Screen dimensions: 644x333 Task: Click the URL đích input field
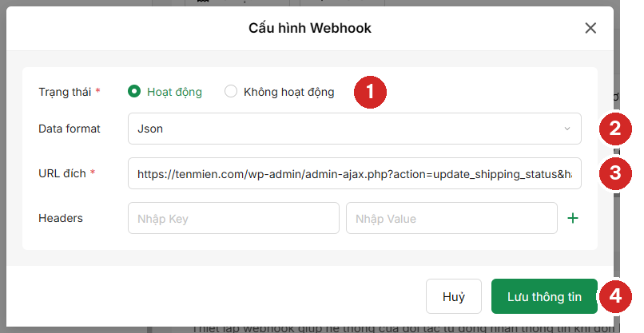(x=355, y=173)
